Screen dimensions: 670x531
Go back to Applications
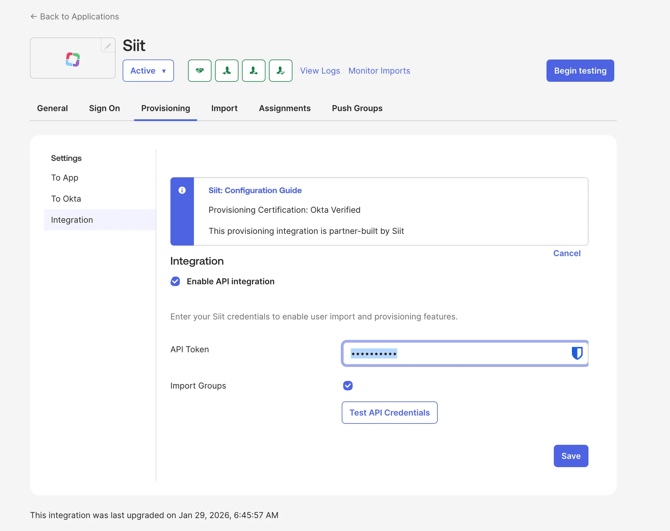tap(75, 16)
